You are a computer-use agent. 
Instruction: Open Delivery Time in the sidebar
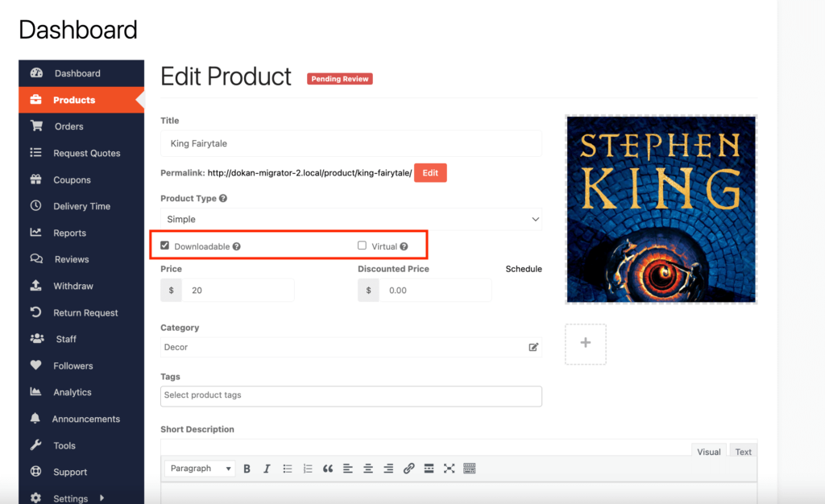[81, 206]
